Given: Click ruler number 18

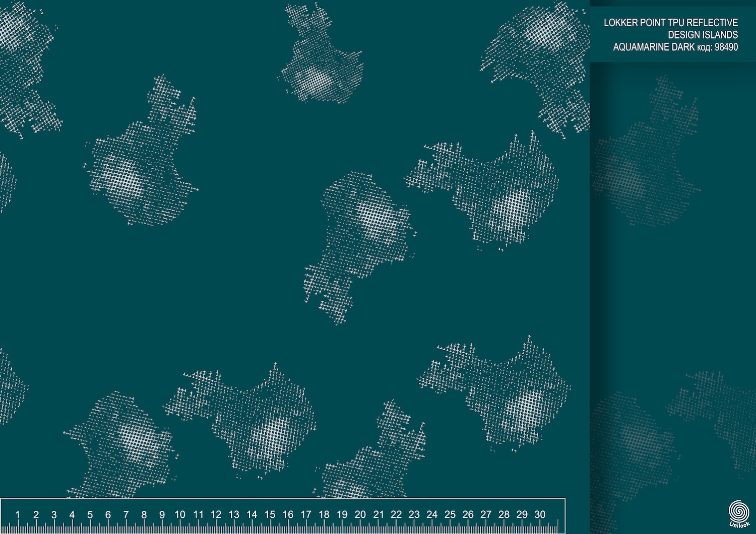Looking at the screenshot, I should [x=324, y=515].
